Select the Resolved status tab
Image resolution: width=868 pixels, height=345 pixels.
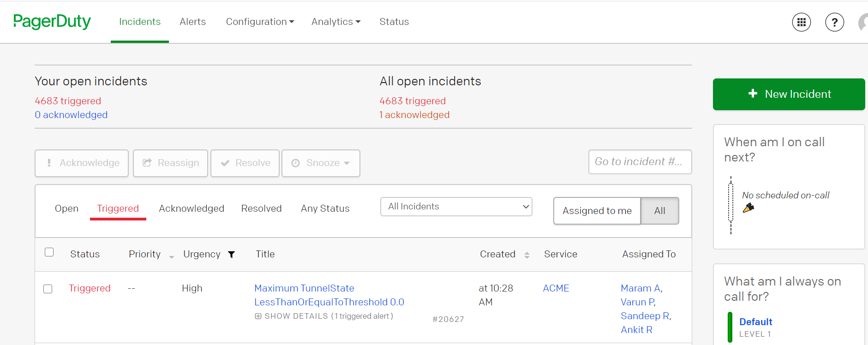click(261, 208)
